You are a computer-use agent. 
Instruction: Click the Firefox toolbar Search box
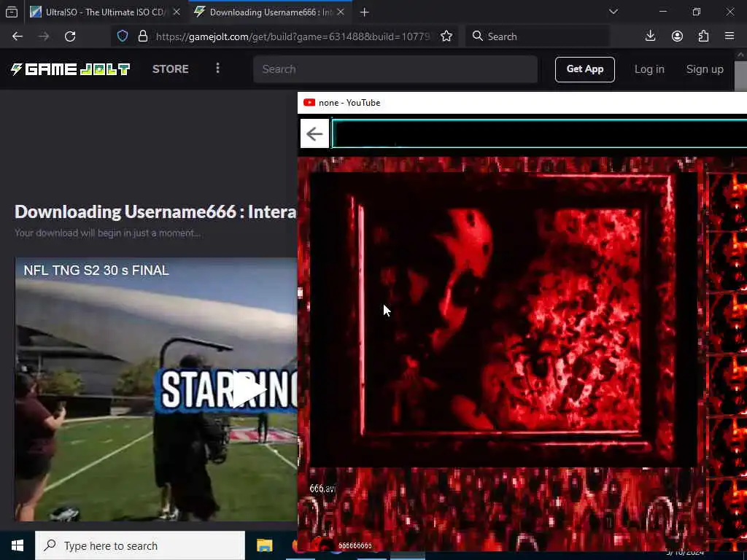coord(538,36)
